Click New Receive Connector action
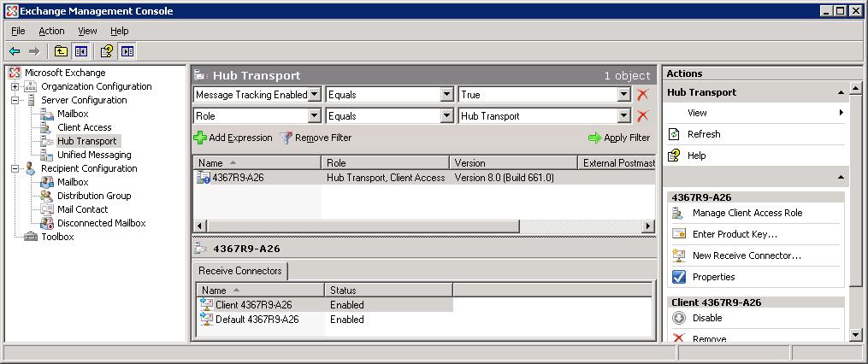Screen dimensions: 868x364 point(747,255)
